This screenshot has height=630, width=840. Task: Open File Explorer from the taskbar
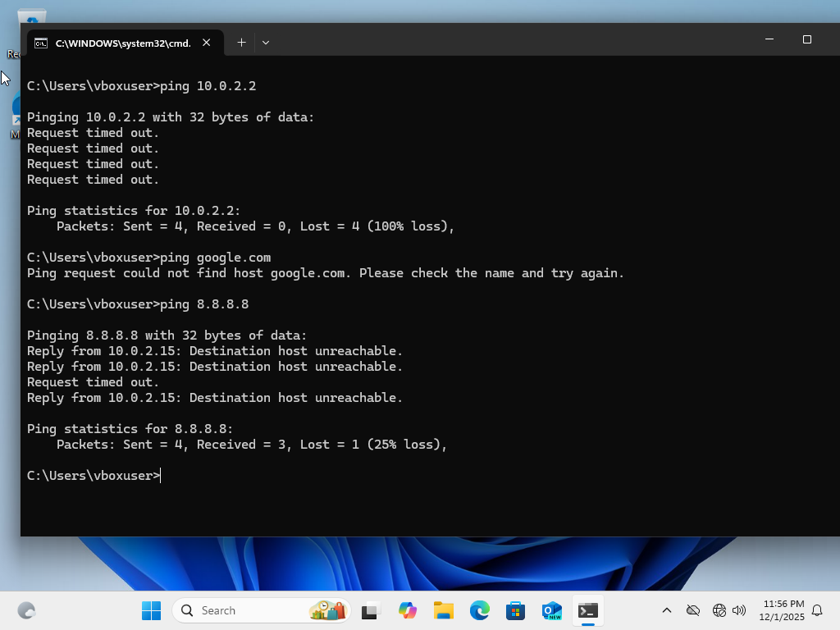click(x=443, y=610)
